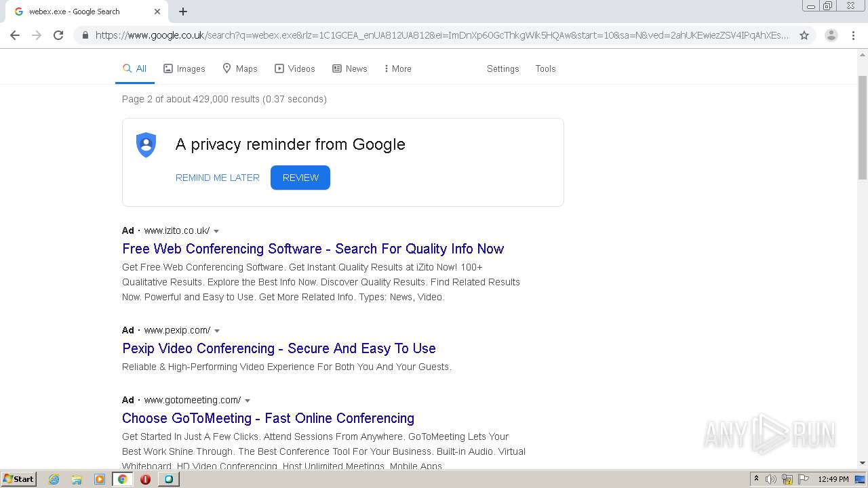Open the Opera icon in the taskbar
868x488 pixels.
point(145,479)
